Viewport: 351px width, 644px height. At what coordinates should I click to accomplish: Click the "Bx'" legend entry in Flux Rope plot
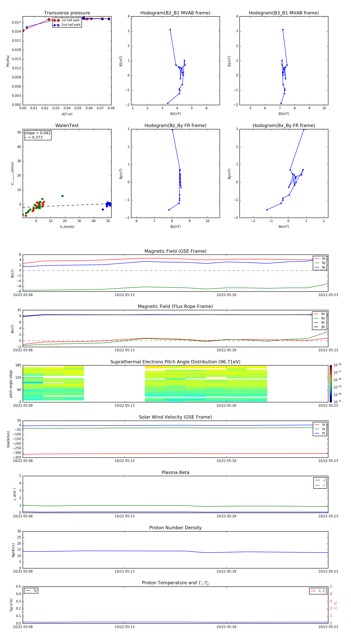point(320,314)
